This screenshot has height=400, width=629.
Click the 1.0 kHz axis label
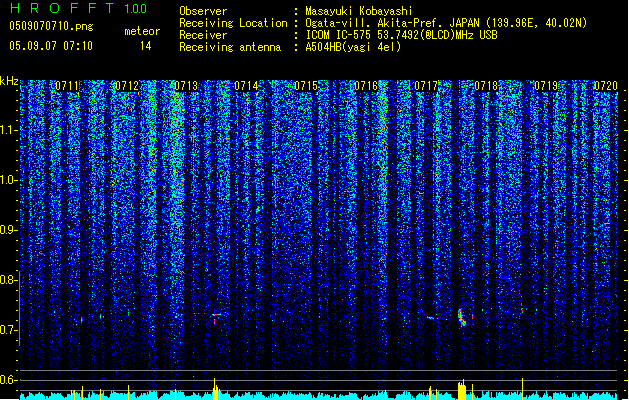click(x=8, y=180)
